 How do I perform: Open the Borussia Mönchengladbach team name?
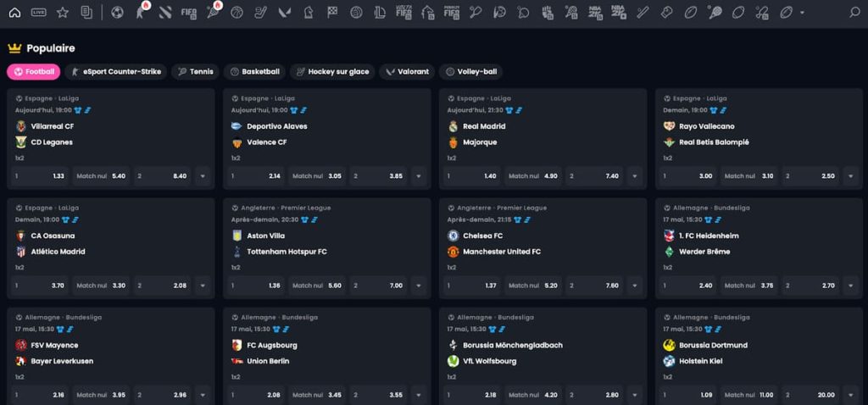pos(513,345)
